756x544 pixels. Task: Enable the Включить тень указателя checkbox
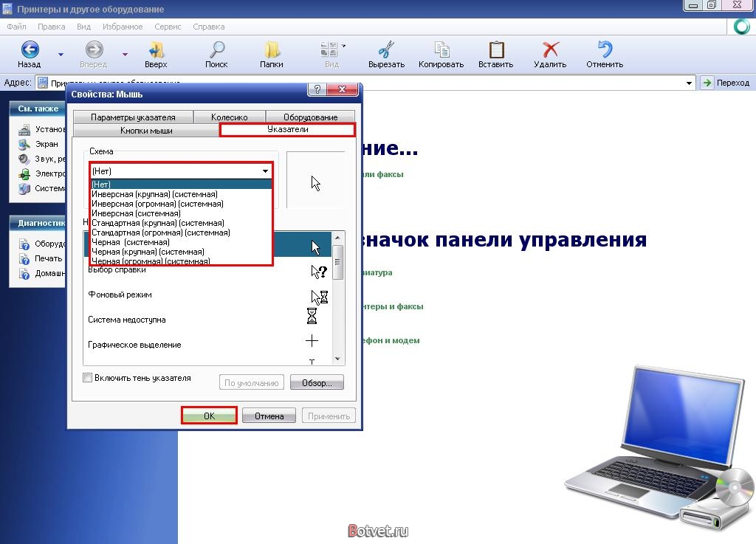[x=87, y=378]
